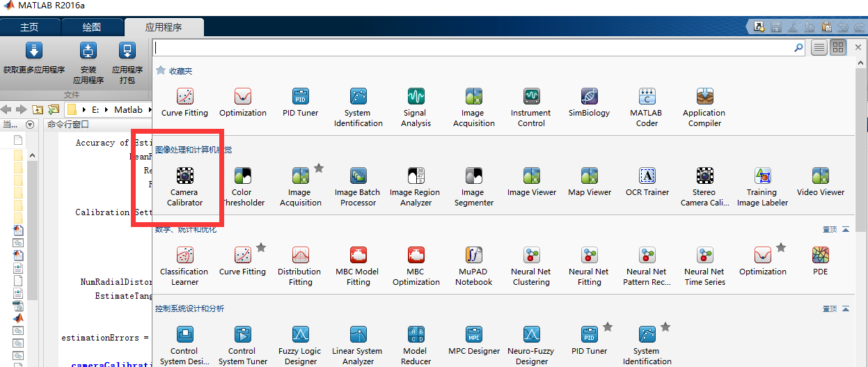Open the Map Viewer app
Image resolution: width=868 pixels, height=367 pixels.
pyautogui.click(x=589, y=182)
